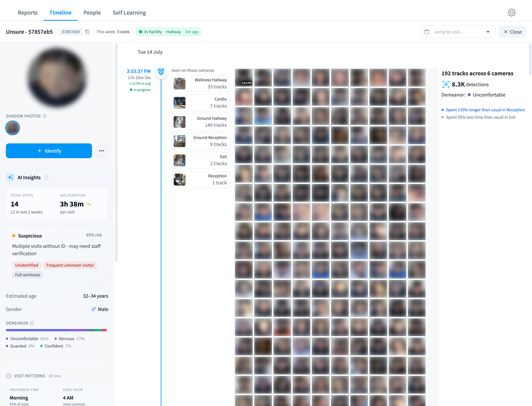Click the Shadow Photos help icon
Screen dimensions: 532x406
(45, 116)
